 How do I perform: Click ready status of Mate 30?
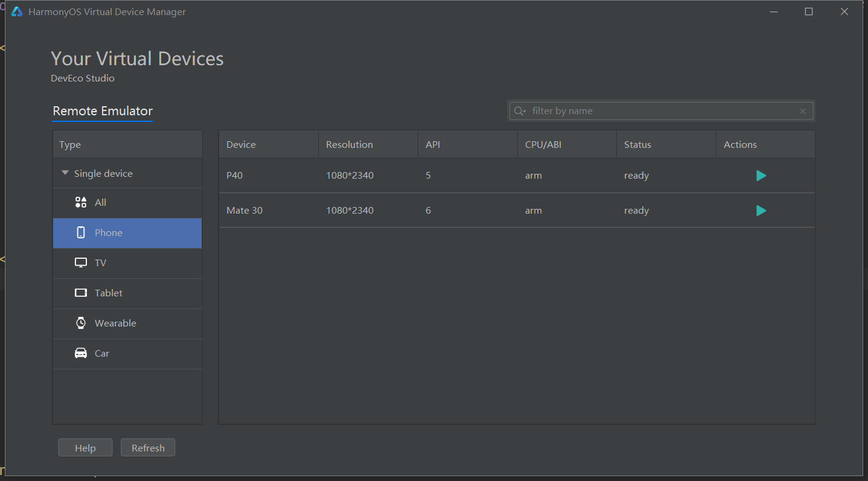(636, 211)
